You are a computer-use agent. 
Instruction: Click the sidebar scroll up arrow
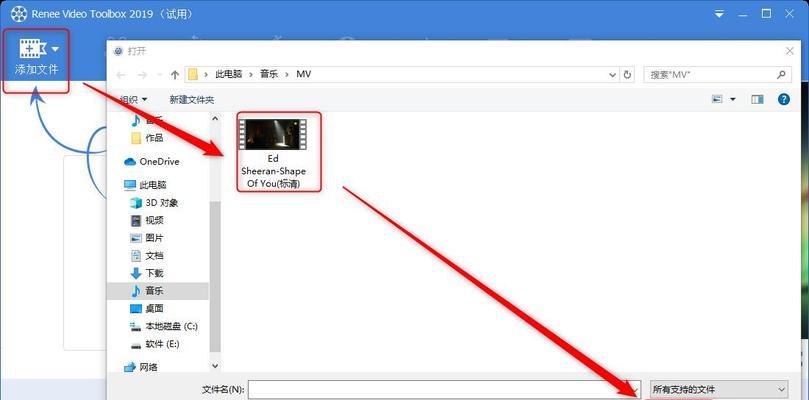tap(215, 119)
